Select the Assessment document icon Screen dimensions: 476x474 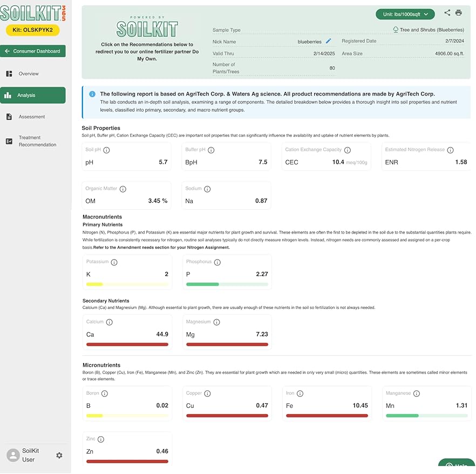pyautogui.click(x=9, y=116)
